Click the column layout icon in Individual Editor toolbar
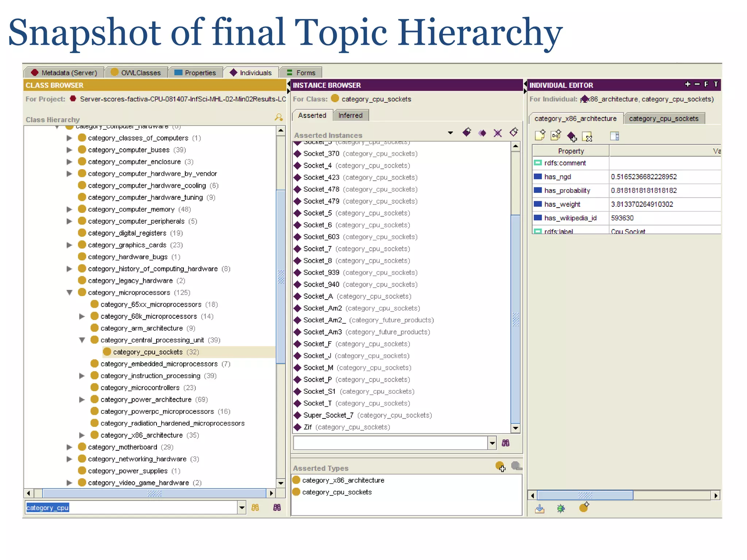Viewport: 747px width, 560px height. pos(615,136)
